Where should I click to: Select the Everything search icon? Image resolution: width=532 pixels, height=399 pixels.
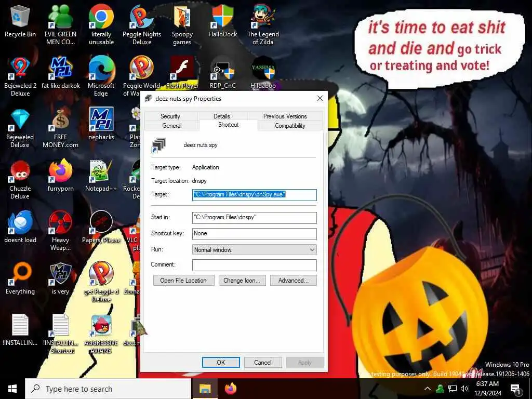(20, 279)
